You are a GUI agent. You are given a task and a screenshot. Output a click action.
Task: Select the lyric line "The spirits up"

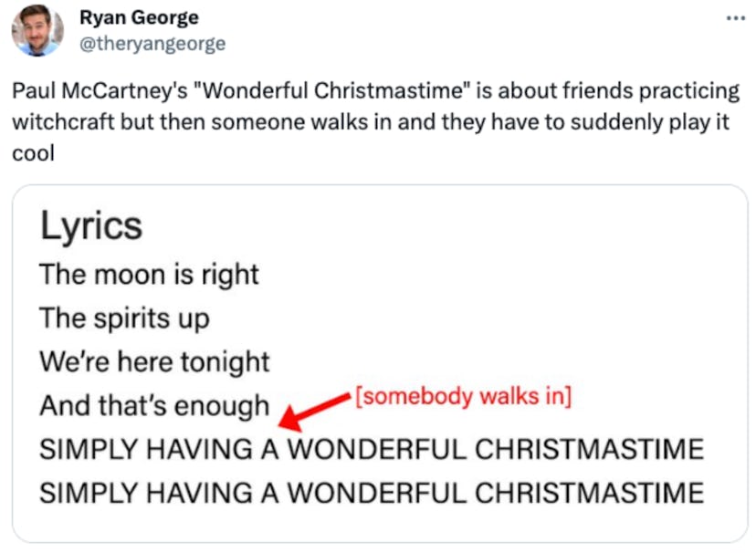[124, 318]
